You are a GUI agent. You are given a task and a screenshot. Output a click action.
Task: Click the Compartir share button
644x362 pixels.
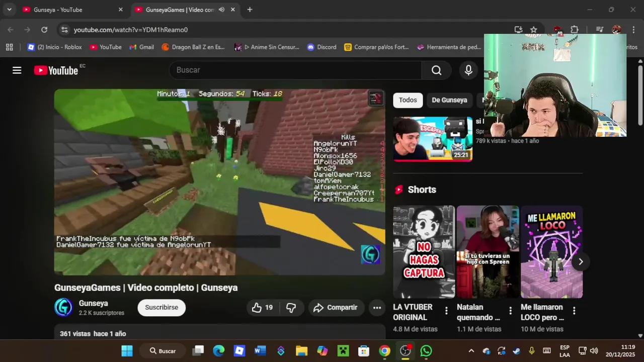336,308
